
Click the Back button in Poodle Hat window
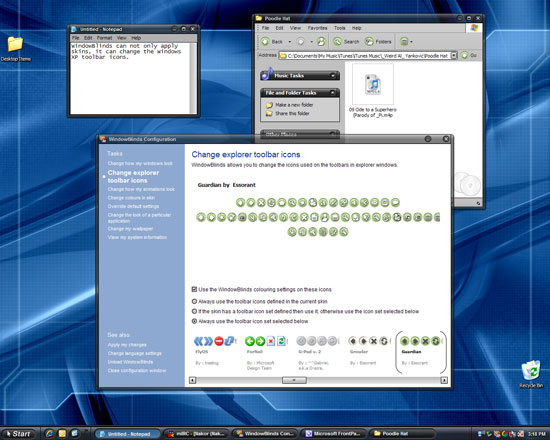[x=272, y=41]
